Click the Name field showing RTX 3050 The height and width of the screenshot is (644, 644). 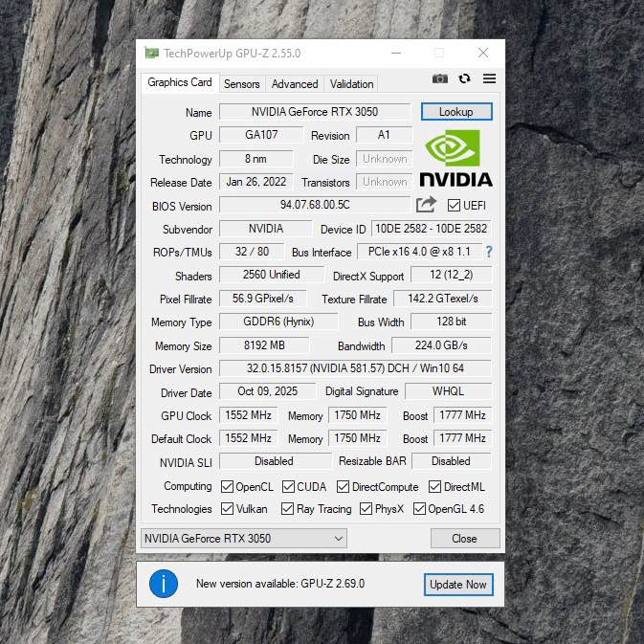315,112
